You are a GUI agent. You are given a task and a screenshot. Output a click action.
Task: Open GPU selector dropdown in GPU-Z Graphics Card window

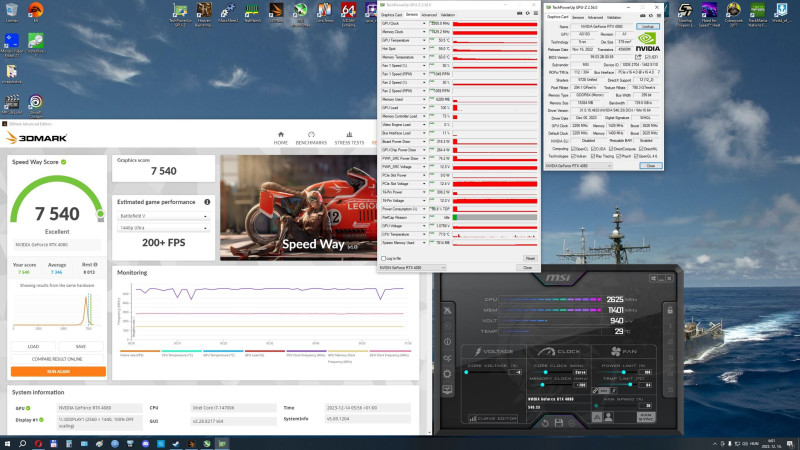(x=578, y=166)
